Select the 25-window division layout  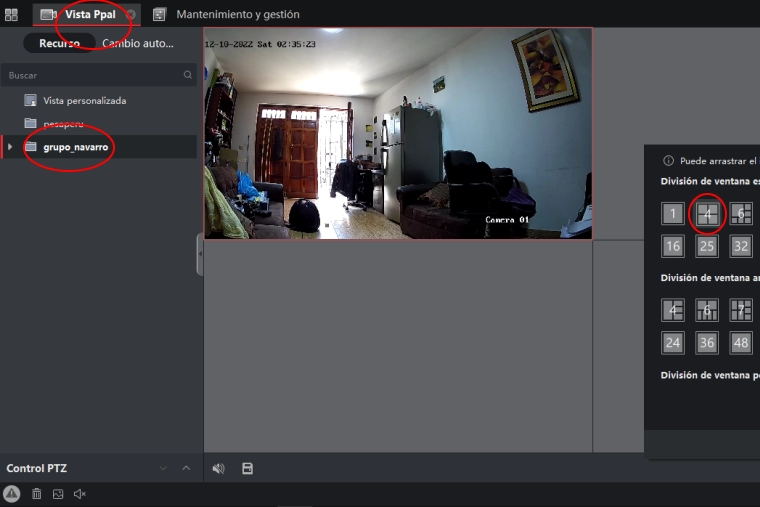(x=707, y=246)
